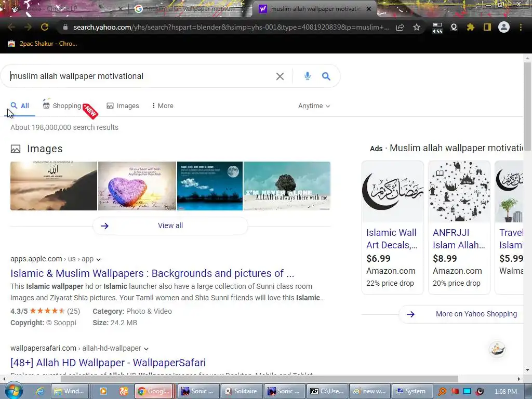Expand the Anytime time filter dropdown
Screen dimensions: 532x399
point(314,106)
